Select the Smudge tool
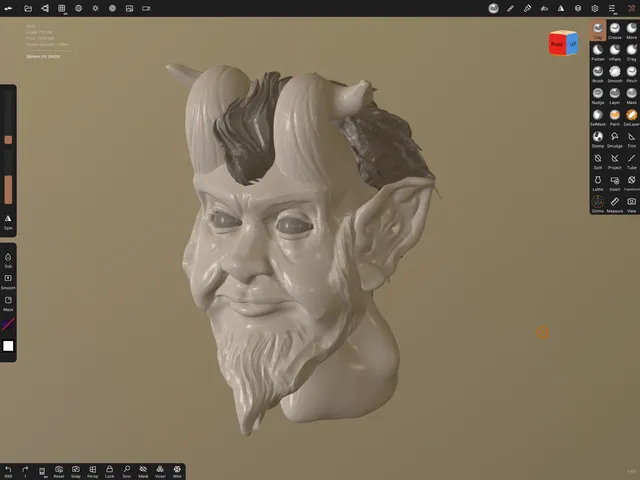 click(615, 139)
